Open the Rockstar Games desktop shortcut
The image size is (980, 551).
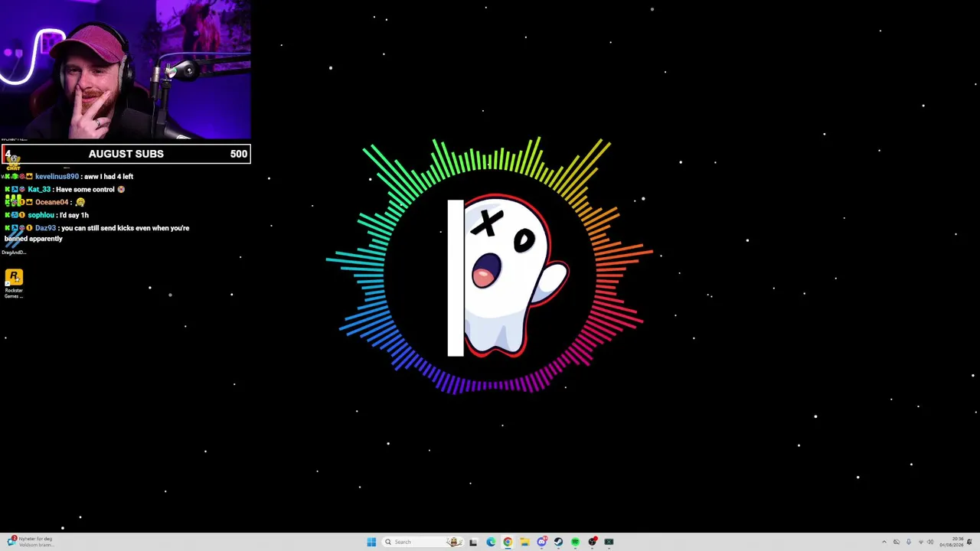click(x=14, y=282)
